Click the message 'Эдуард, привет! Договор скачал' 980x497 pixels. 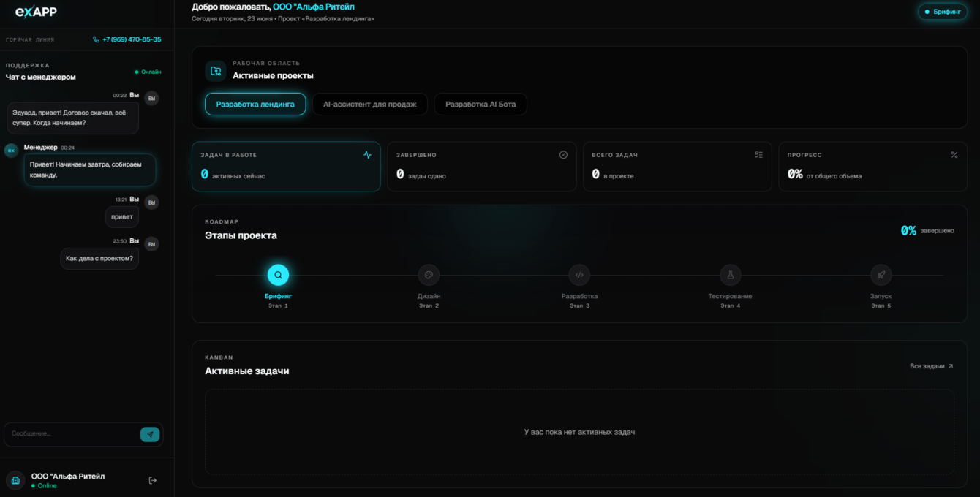tap(73, 118)
